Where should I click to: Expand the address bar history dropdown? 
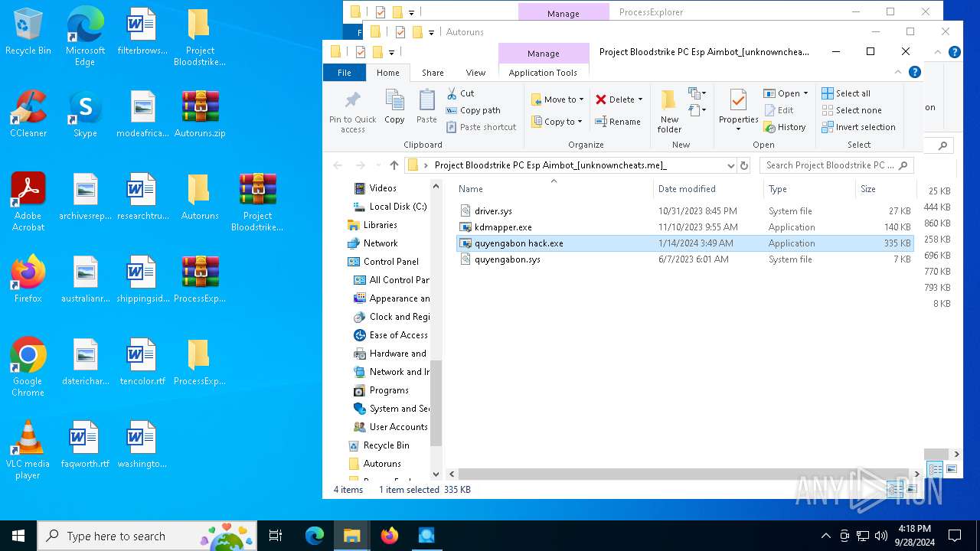[730, 165]
